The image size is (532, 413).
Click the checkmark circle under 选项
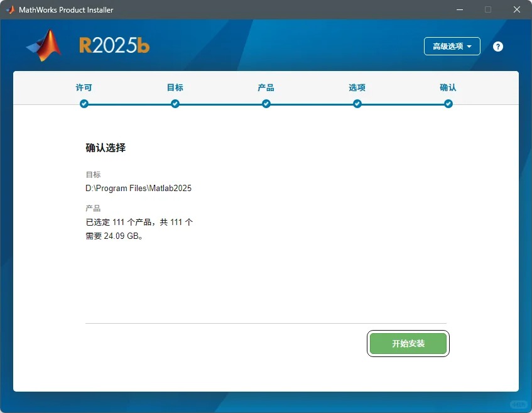(357, 104)
